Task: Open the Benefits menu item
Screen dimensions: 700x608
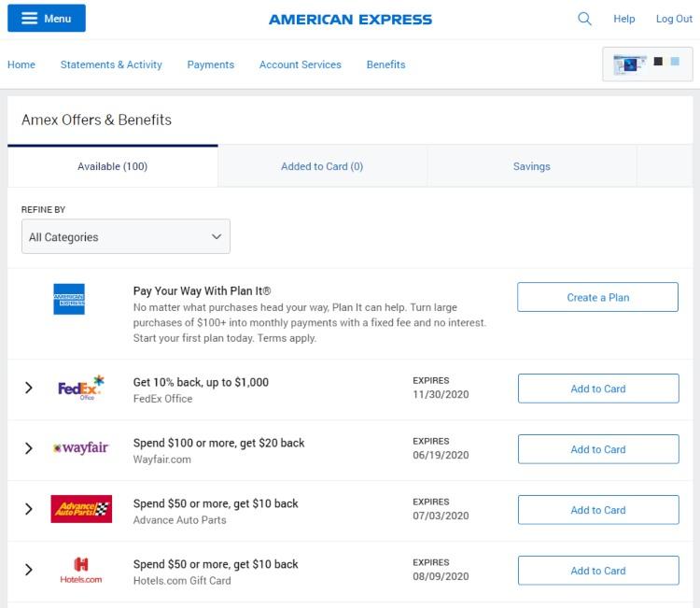Action: coord(386,64)
